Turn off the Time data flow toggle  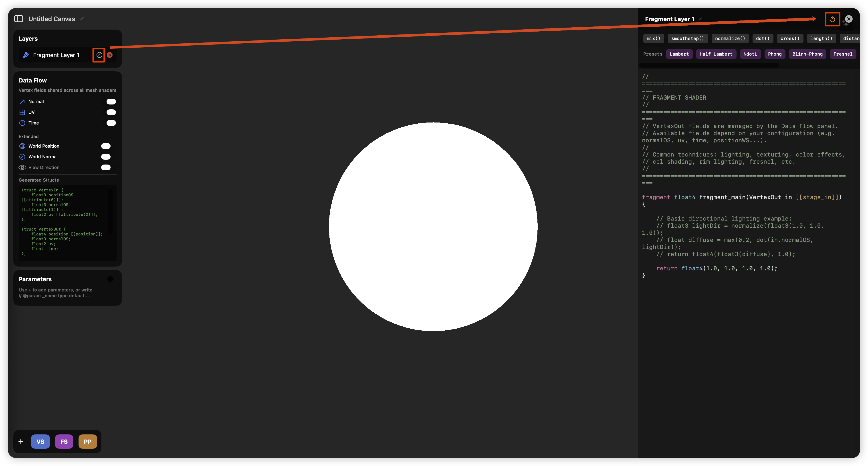pyautogui.click(x=111, y=123)
